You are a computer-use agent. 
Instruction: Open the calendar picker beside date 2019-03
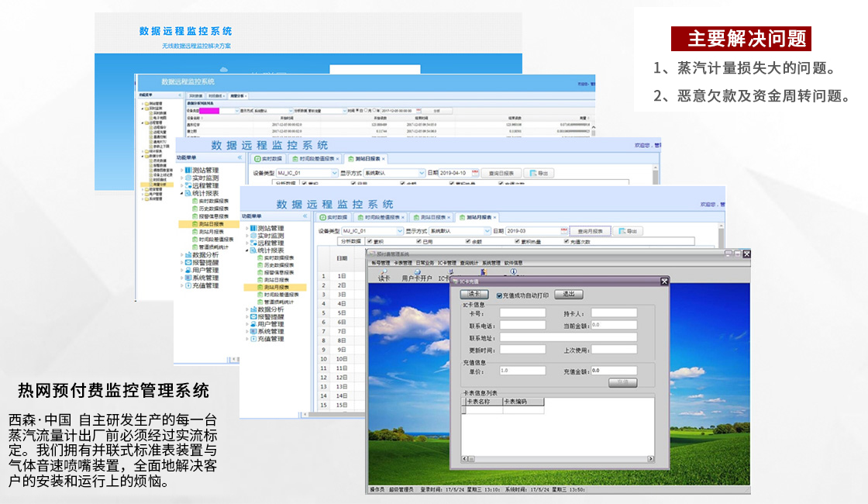pyautogui.click(x=563, y=231)
